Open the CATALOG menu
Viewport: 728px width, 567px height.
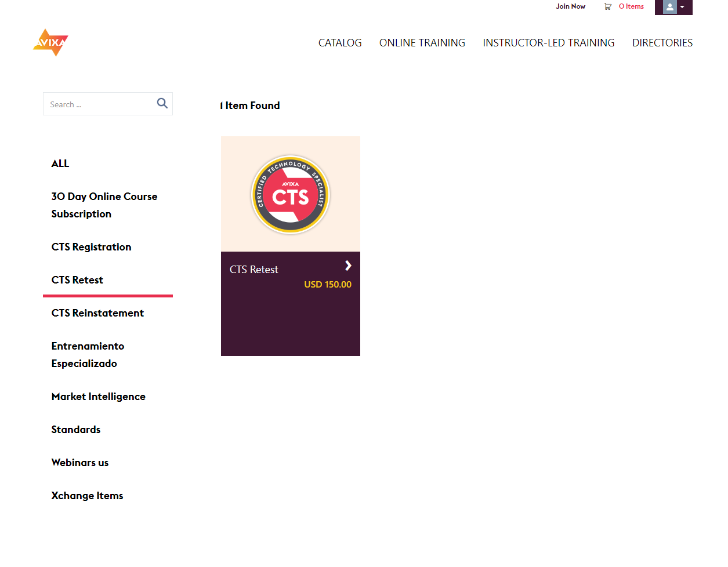coord(339,43)
